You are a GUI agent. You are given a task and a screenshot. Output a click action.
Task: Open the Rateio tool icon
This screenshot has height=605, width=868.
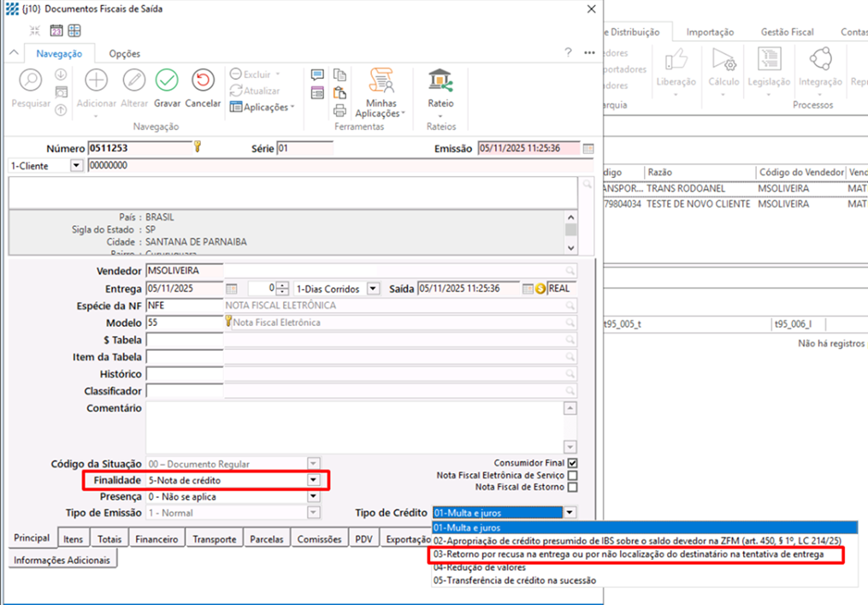point(440,81)
